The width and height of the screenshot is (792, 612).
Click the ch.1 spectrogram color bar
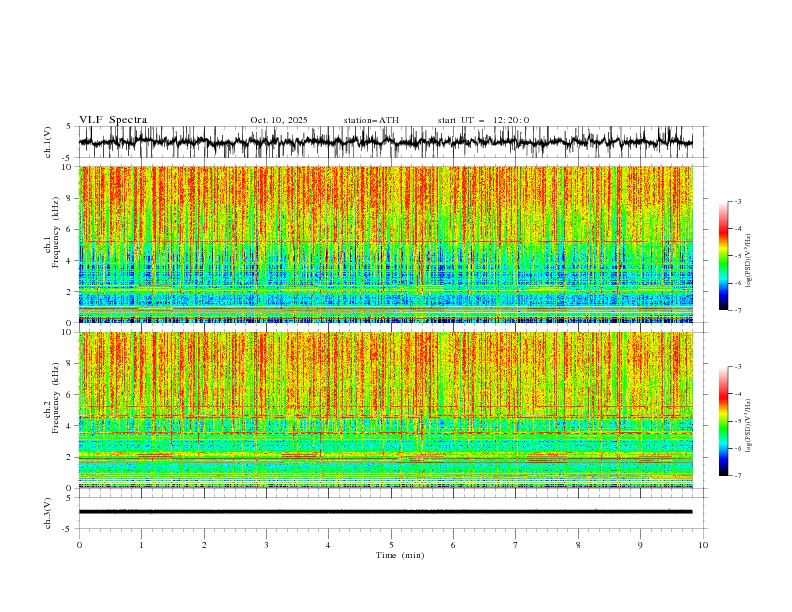point(723,256)
